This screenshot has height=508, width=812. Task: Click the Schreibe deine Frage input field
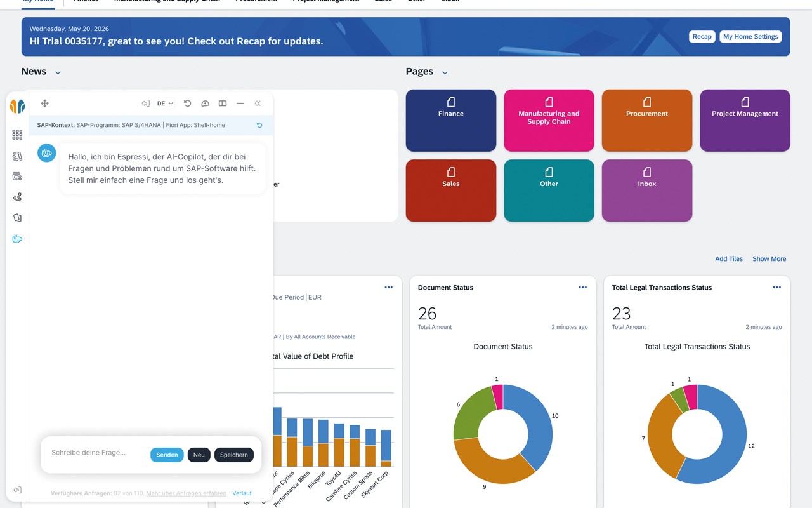tap(95, 453)
